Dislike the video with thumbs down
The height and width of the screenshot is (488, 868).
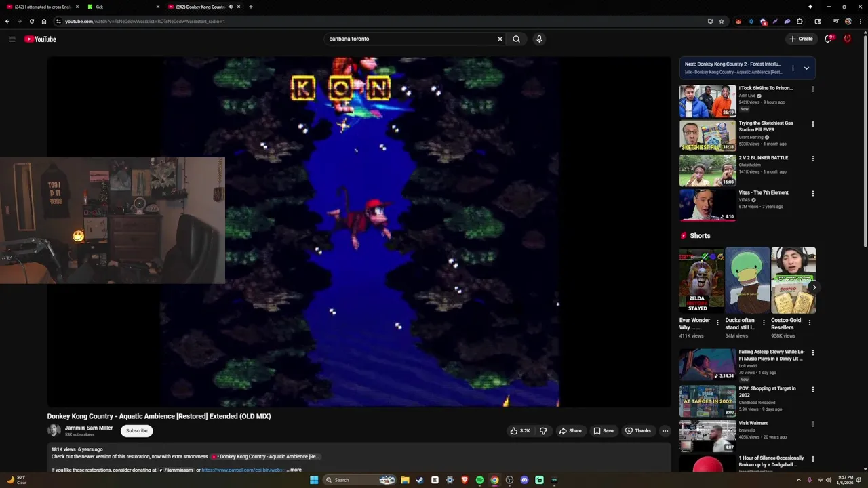tap(543, 430)
